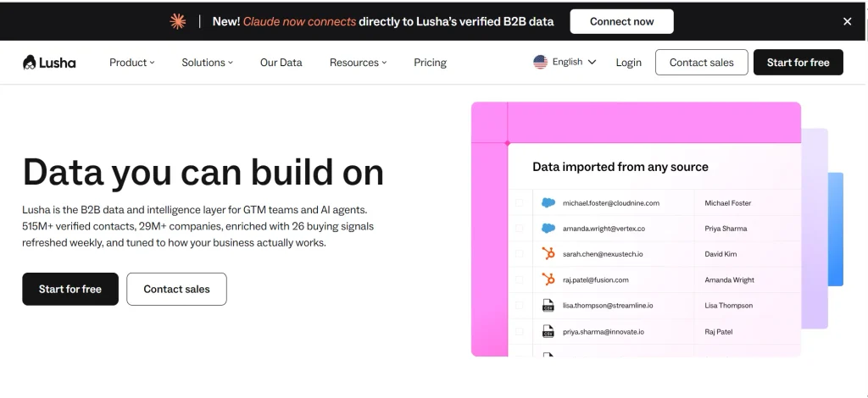868x398 pixels.
Task: Click the email raj.patel@fusion.com
Action: (x=596, y=279)
